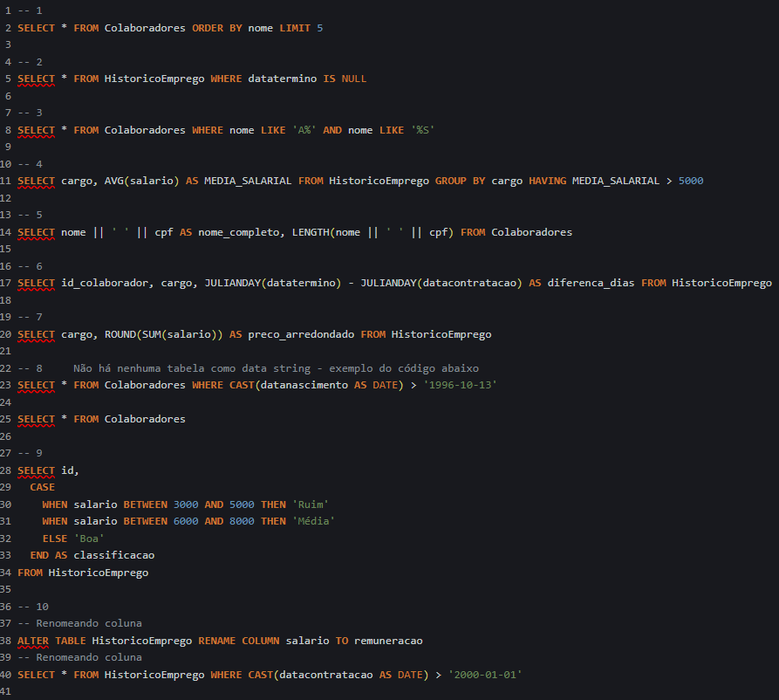Click the ELSE keyword on line 32
This screenshot has height=700, width=779.
[x=54, y=539]
